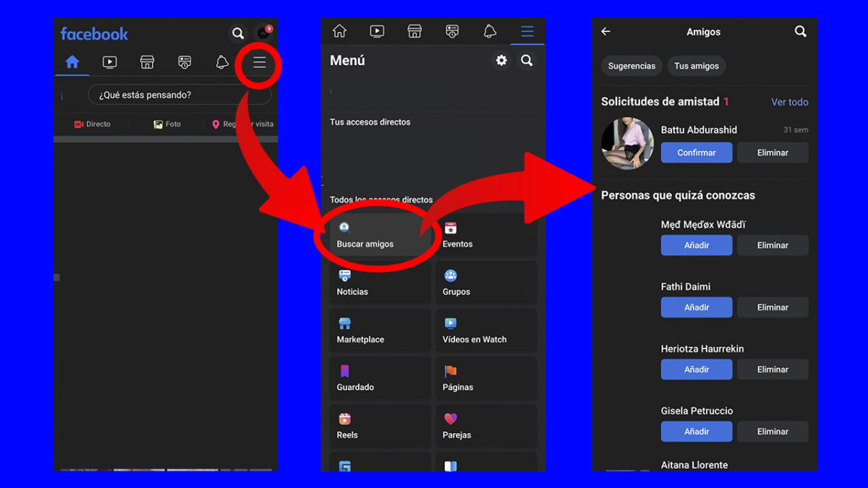The image size is (868, 488).
Task: Open the Menu settings gear icon
Action: pos(501,61)
